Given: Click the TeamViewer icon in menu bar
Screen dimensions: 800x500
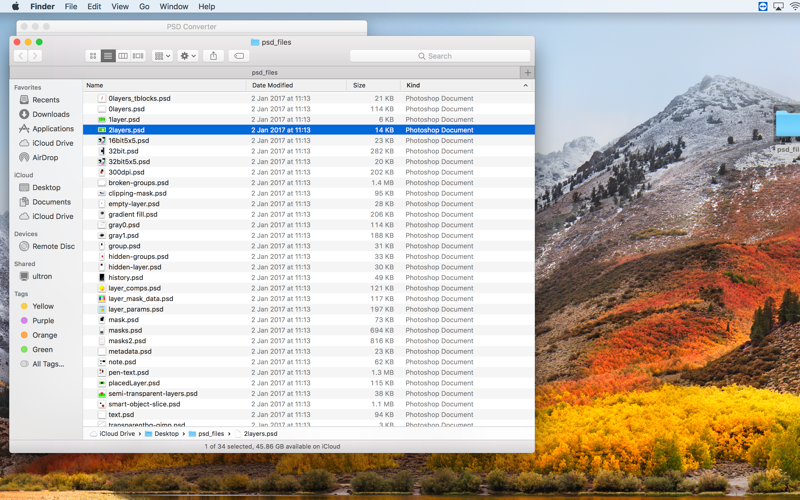Looking at the screenshot, I should tap(763, 7).
